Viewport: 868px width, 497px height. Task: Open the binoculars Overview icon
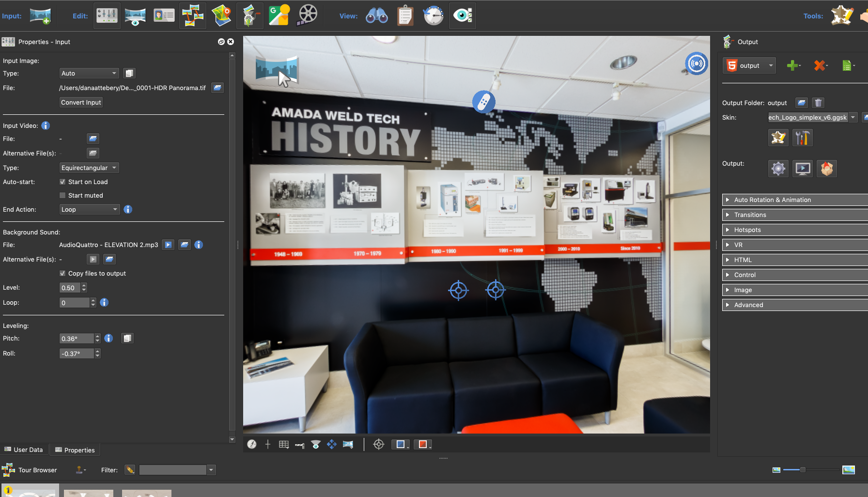point(376,16)
